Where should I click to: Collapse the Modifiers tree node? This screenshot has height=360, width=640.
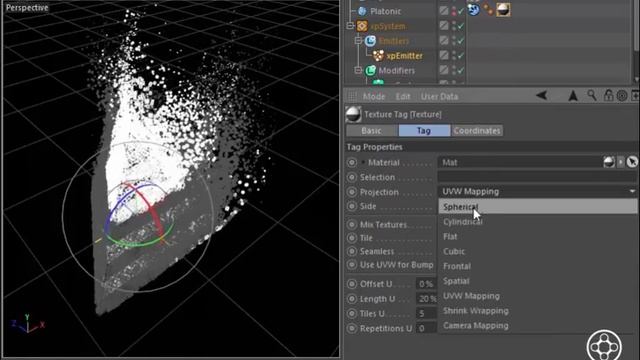click(358, 71)
